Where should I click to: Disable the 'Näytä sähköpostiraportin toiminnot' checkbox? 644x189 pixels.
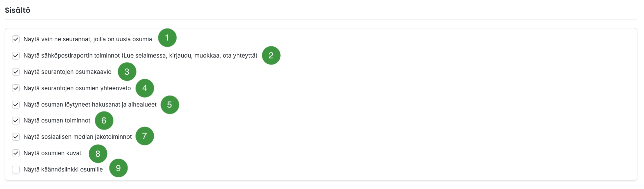coord(16,56)
